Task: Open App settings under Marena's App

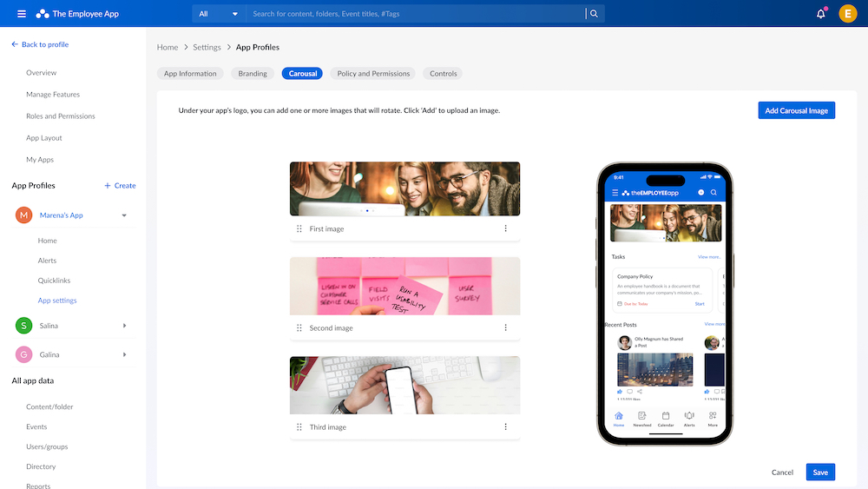Action: (x=57, y=301)
